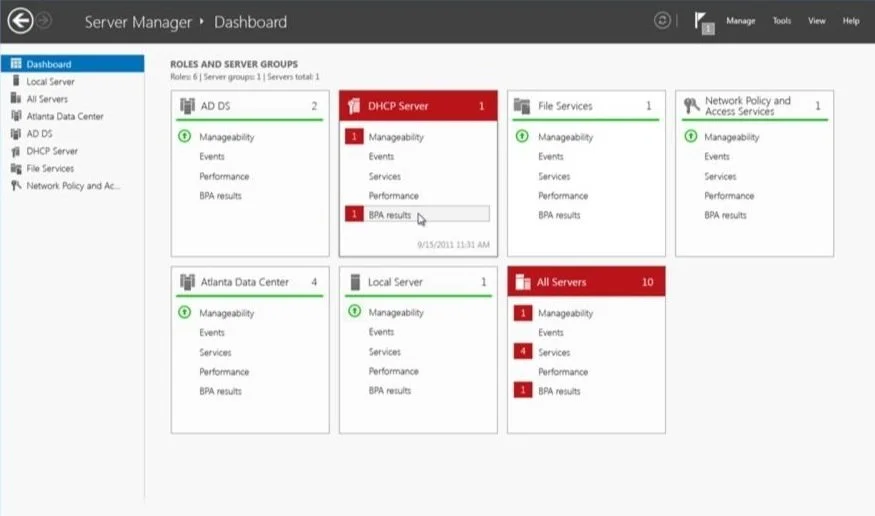Open the Atlanta Data Center tile title

coord(244,282)
